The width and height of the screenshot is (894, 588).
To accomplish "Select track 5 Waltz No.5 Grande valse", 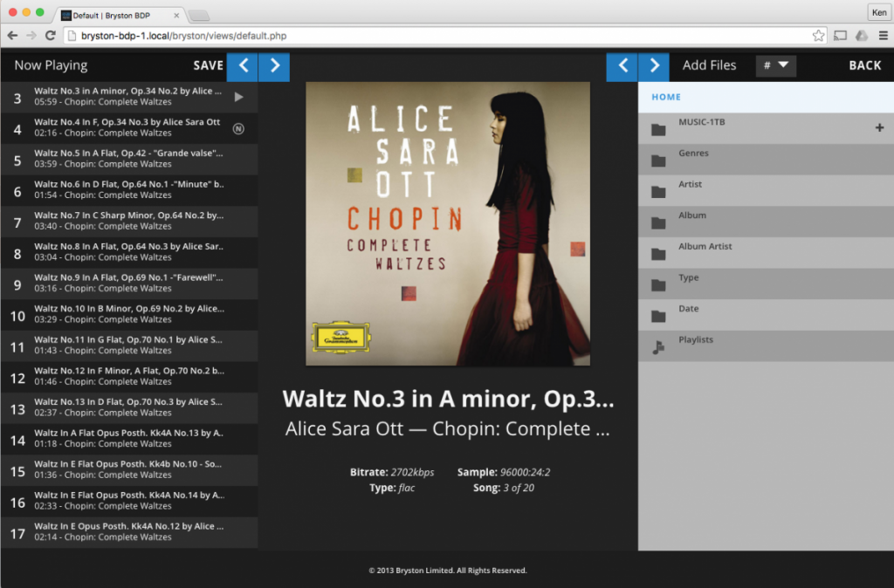I will [x=129, y=160].
